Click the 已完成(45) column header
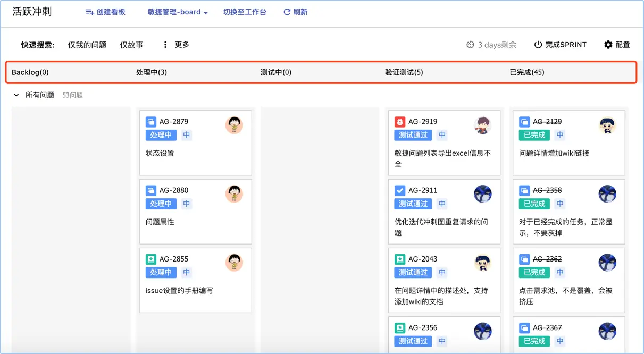This screenshot has height=354, width=644. point(527,72)
